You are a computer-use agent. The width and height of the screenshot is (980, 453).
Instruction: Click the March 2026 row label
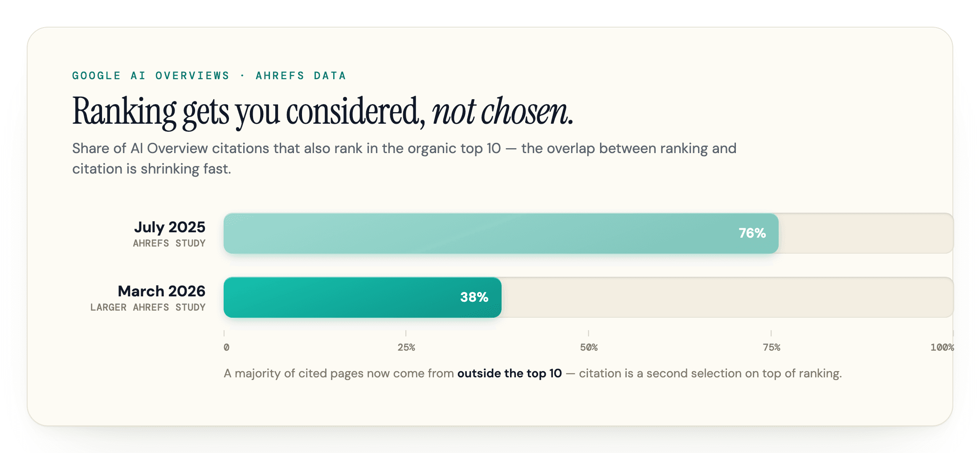coord(162,291)
